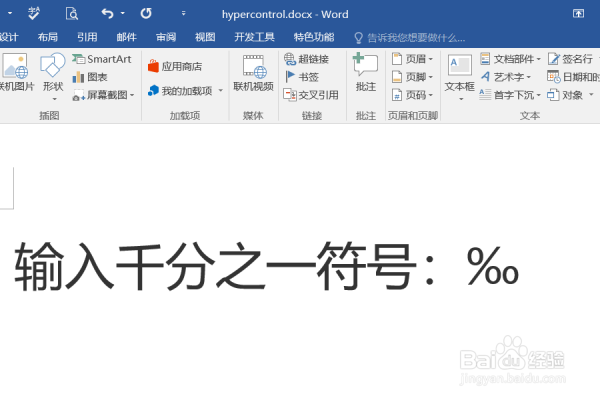Click the ‰ symbol in the document
This screenshot has height=400, width=600.
493,266
